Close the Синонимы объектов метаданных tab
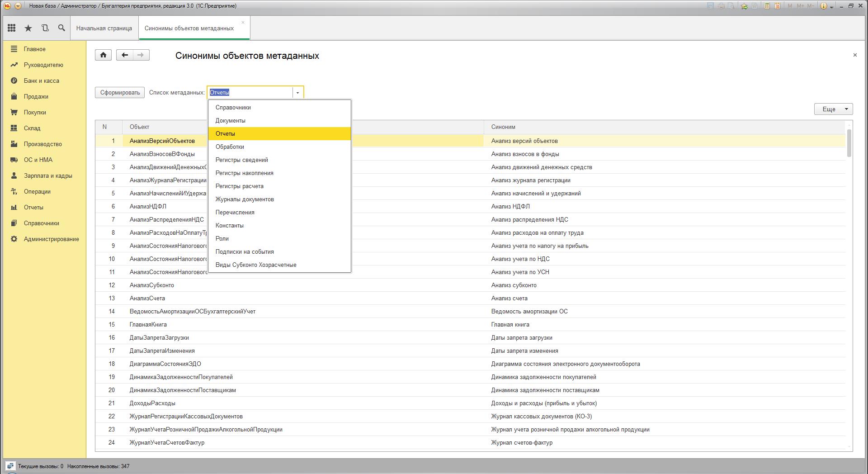Screen dimensions: 868x474 click(x=243, y=22)
